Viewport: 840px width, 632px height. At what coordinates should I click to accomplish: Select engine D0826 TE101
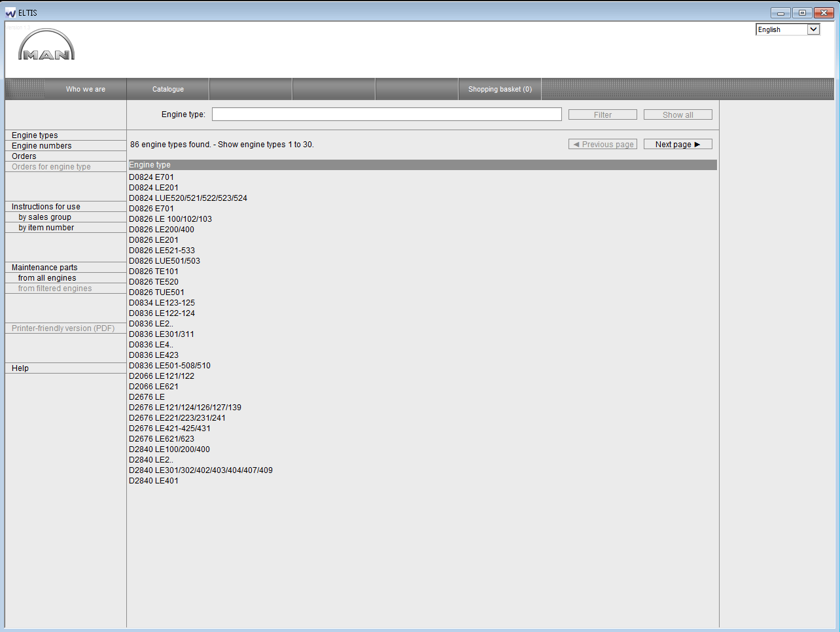point(154,272)
